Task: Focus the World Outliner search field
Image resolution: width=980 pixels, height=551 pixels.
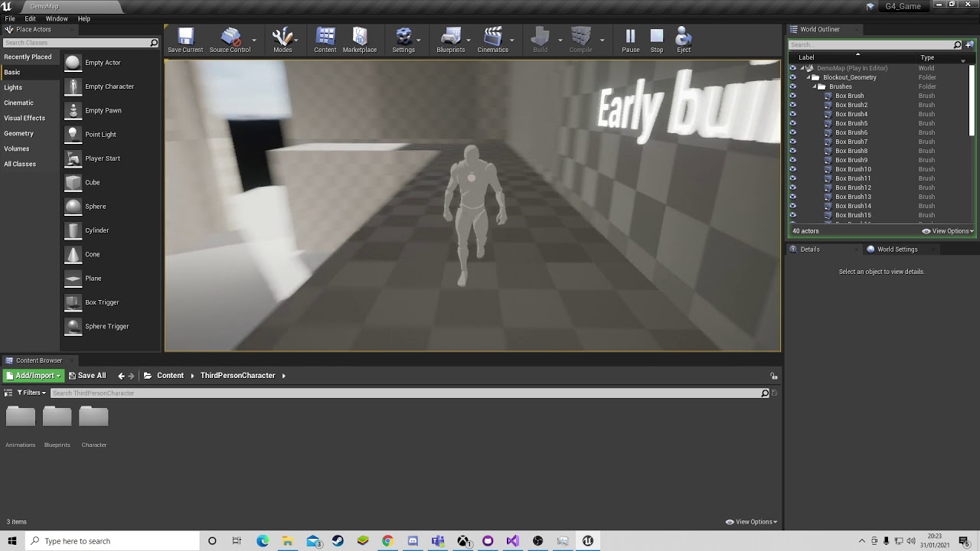Action: tap(871, 44)
